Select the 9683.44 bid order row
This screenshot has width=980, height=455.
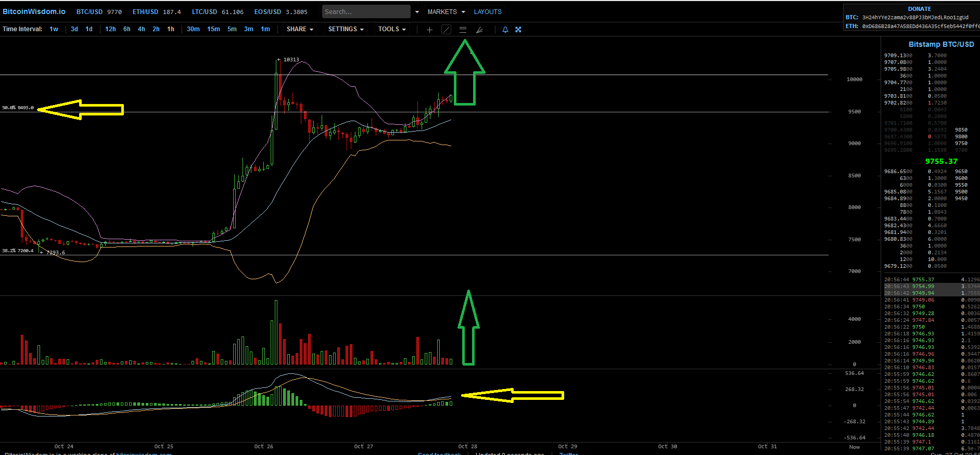[x=915, y=219]
